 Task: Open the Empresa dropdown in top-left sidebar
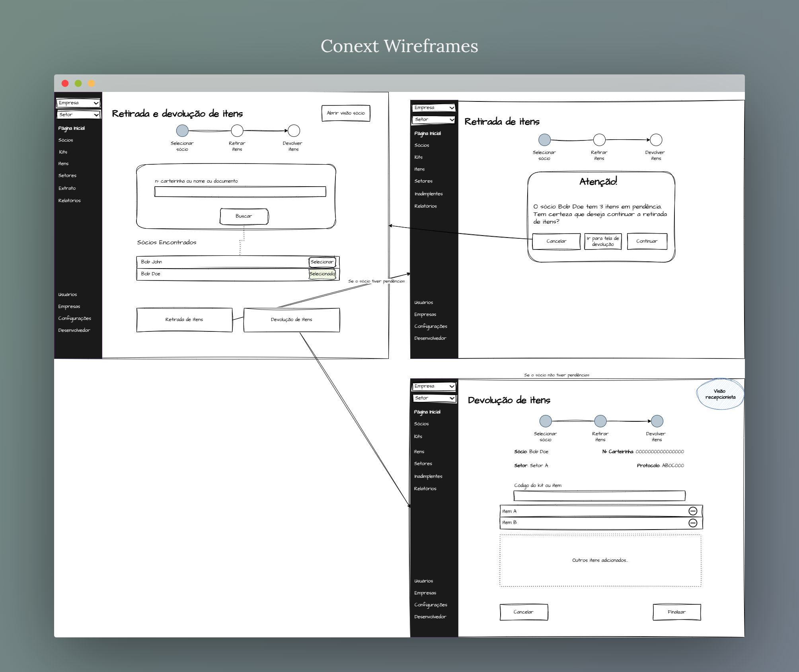[x=78, y=103]
